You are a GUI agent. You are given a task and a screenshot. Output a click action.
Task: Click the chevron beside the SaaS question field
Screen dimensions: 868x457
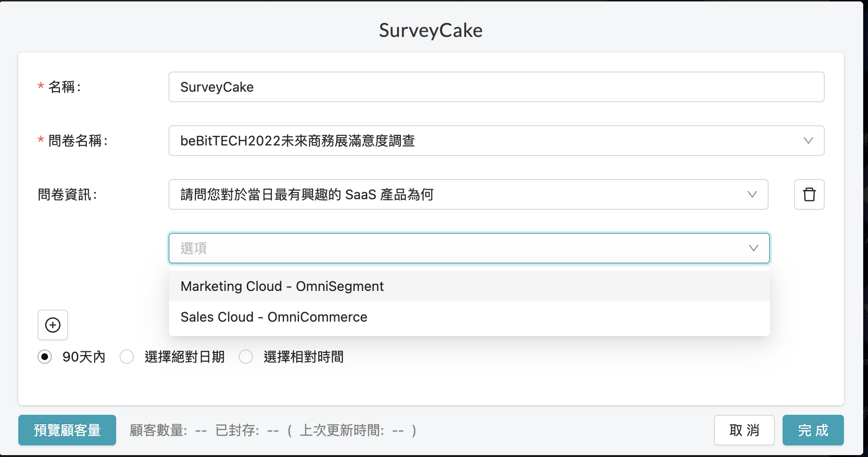click(752, 194)
